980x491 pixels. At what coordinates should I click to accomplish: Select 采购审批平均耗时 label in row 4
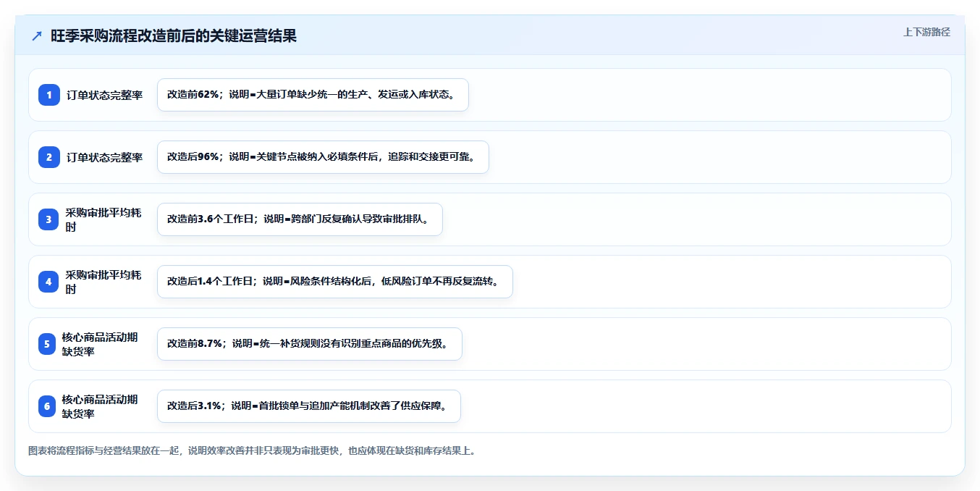[x=104, y=282]
